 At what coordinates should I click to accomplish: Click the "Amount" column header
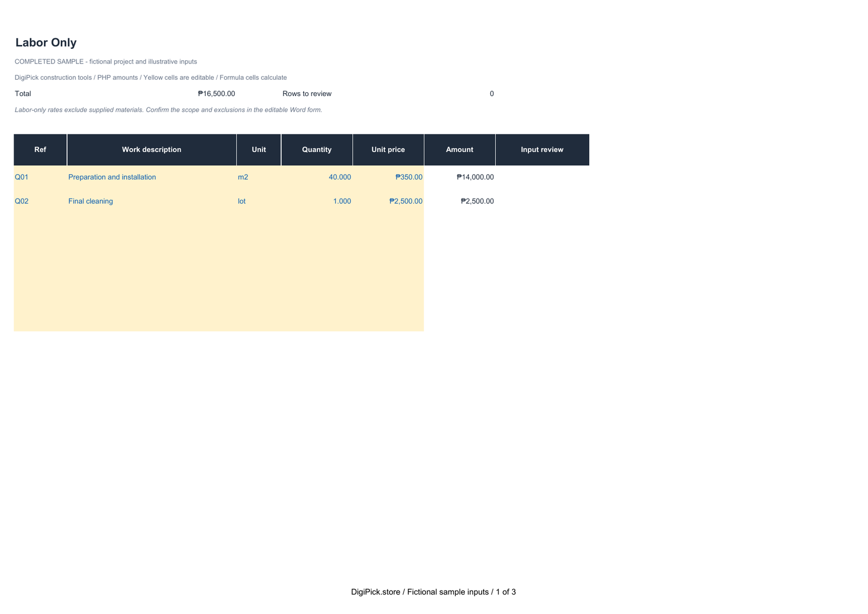(x=459, y=150)
